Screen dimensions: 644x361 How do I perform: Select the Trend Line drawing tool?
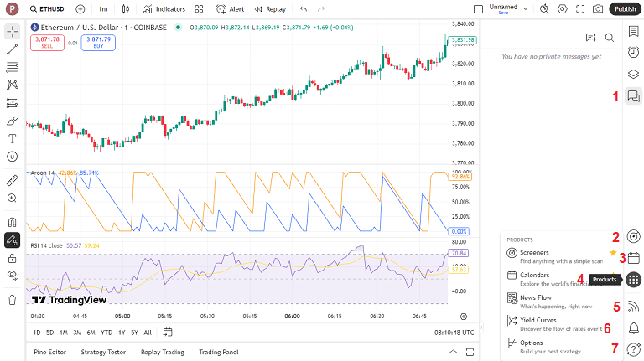pyautogui.click(x=13, y=49)
